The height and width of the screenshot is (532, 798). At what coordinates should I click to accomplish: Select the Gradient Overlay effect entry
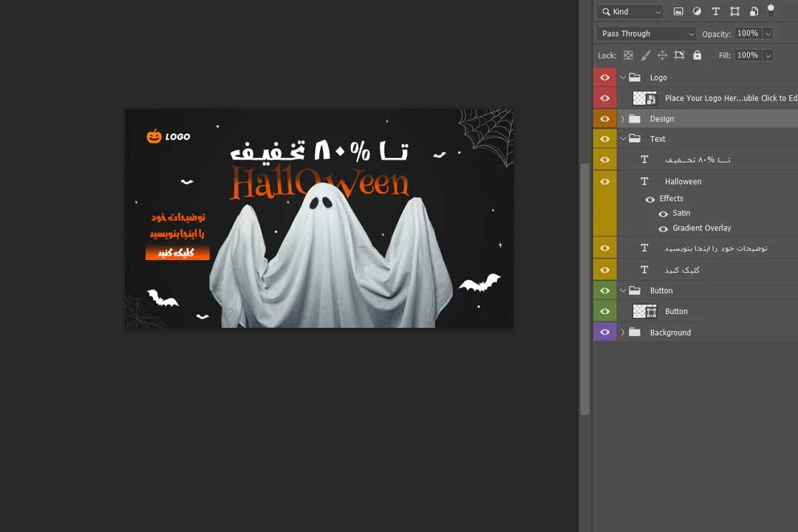click(x=701, y=228)
